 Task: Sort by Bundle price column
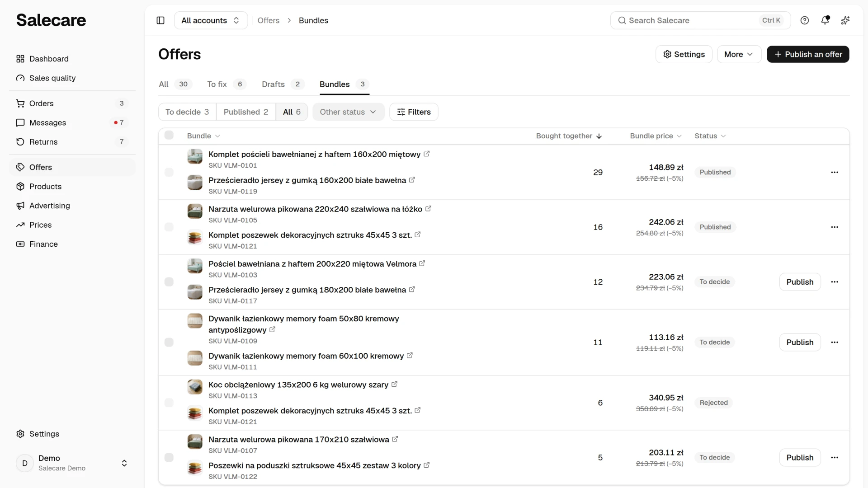656,136
